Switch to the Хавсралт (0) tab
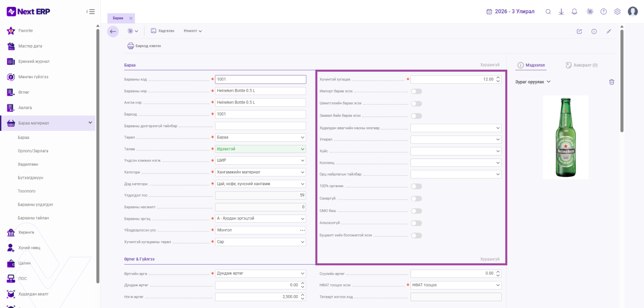This screenshot has height=308, width=644. point(581,65)
